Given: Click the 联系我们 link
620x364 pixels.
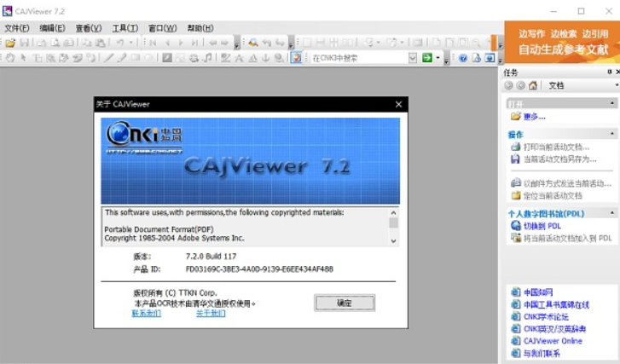Looking at the screenshot, I should [147, 314].
